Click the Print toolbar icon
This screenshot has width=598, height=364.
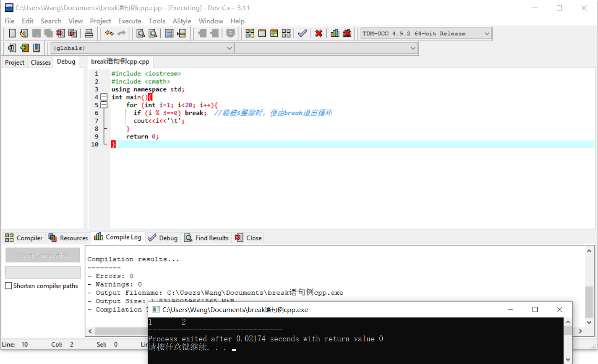coord(89,33)
